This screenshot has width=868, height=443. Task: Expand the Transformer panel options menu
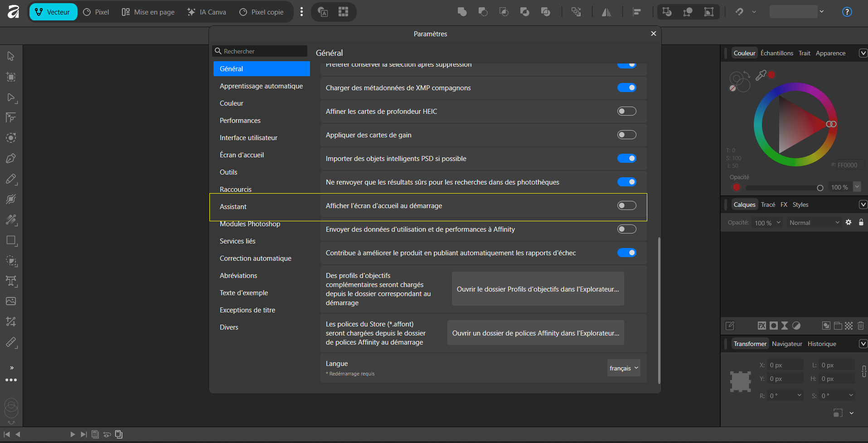point(863,344)
